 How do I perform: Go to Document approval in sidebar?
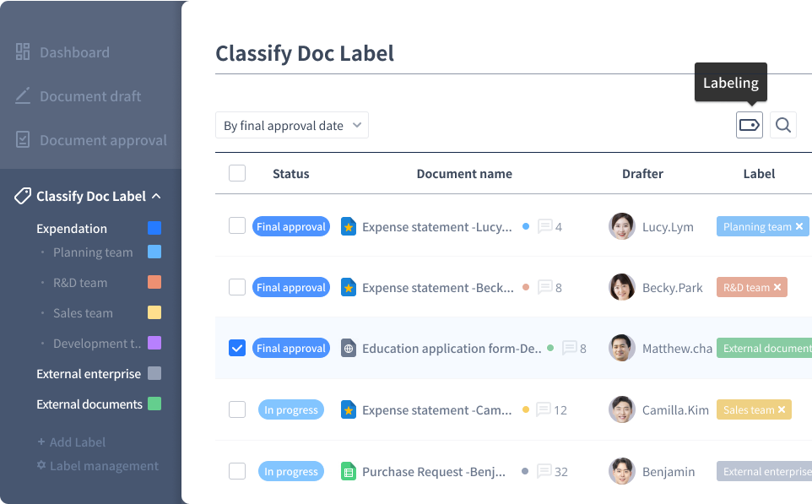(x=102, y=140)
